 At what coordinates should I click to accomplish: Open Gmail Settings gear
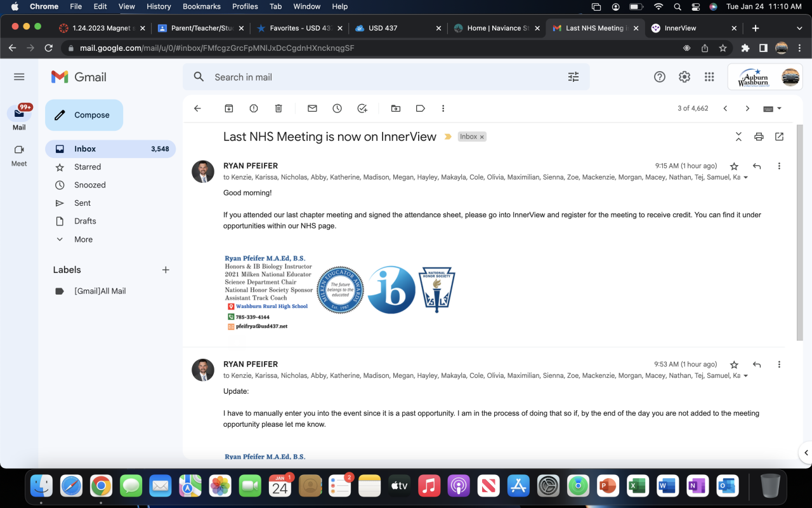684,77
